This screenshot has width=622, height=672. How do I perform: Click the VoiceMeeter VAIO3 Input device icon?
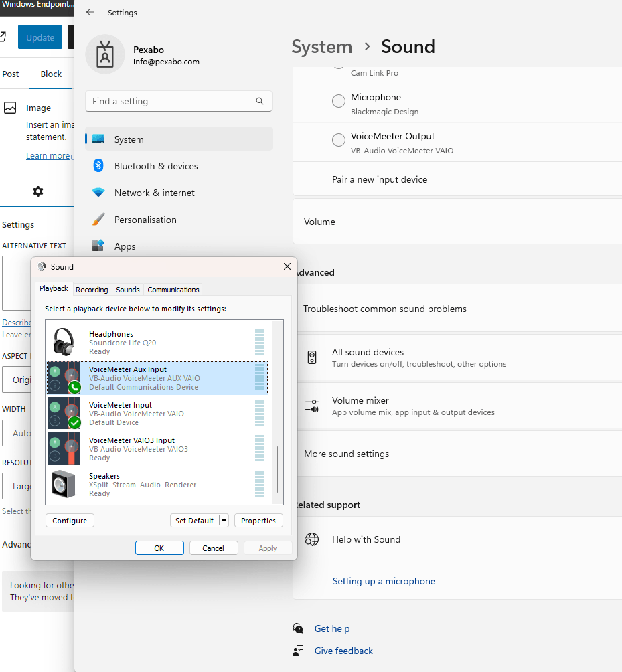64,448
